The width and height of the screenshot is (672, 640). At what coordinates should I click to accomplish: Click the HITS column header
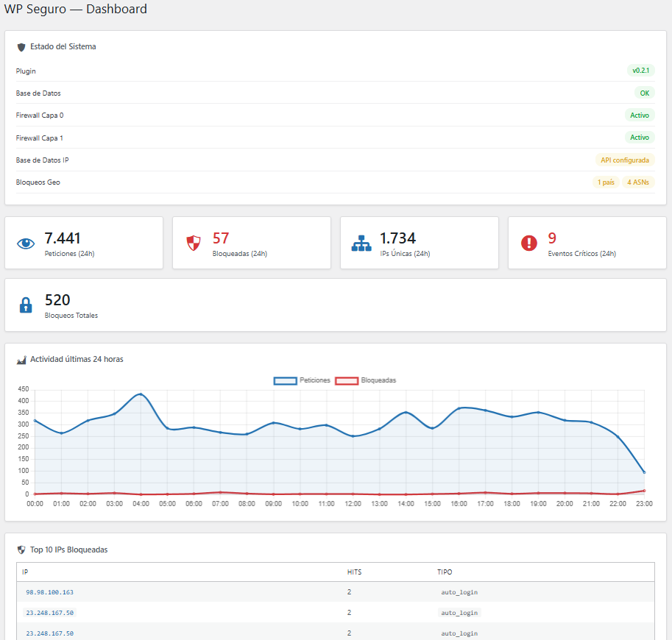click(x=354, y=572)
